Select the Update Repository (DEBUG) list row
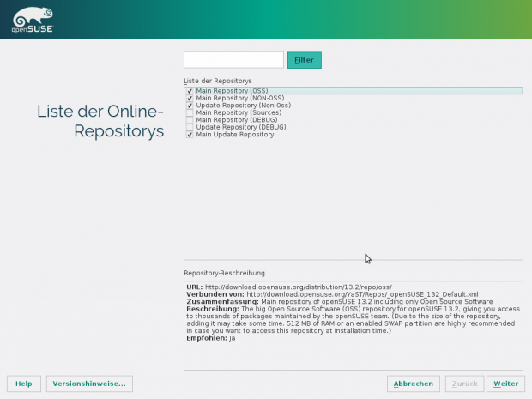 tap(235, 127)
